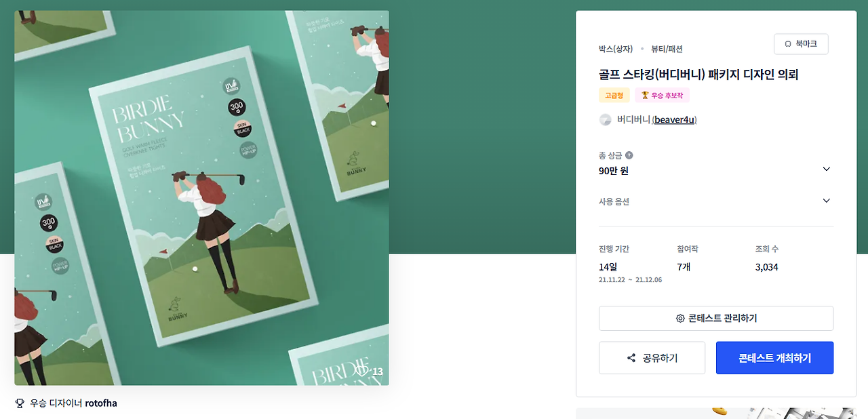This screenshot has height=419, width=868.
Task: Click the 공유하기 button
Action: point(652,358)
